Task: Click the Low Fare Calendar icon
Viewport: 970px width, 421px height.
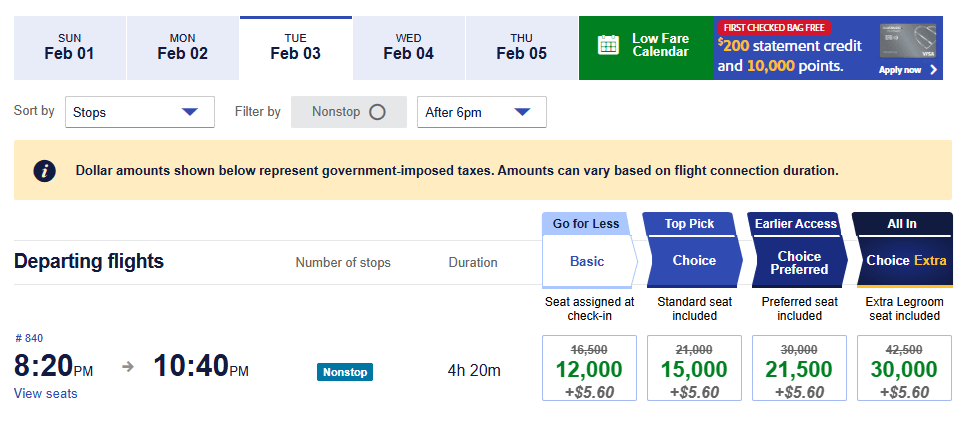Action: click(608, 45)
